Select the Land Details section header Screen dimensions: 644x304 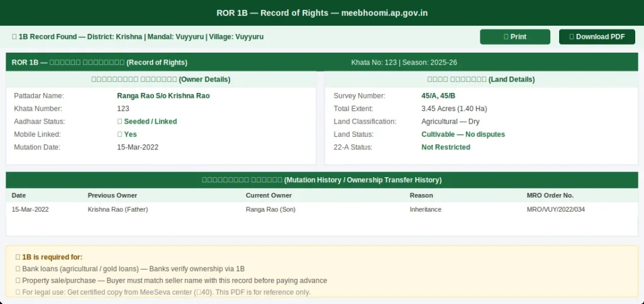click(480, 80)
